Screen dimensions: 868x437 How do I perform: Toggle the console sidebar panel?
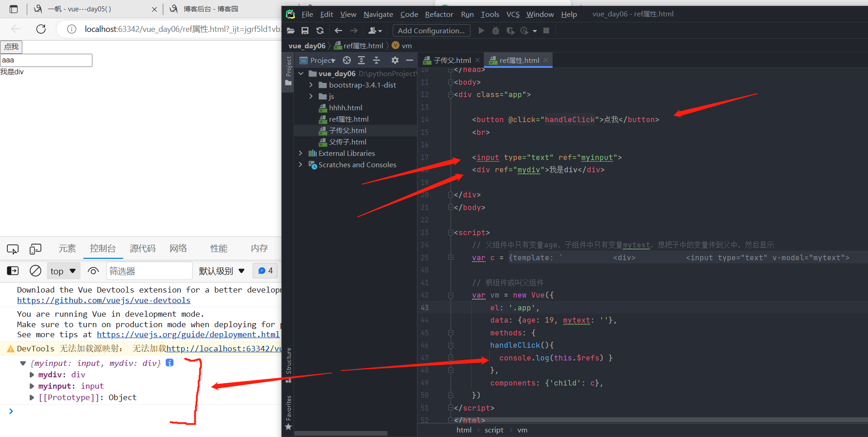[x=13, y=271]
